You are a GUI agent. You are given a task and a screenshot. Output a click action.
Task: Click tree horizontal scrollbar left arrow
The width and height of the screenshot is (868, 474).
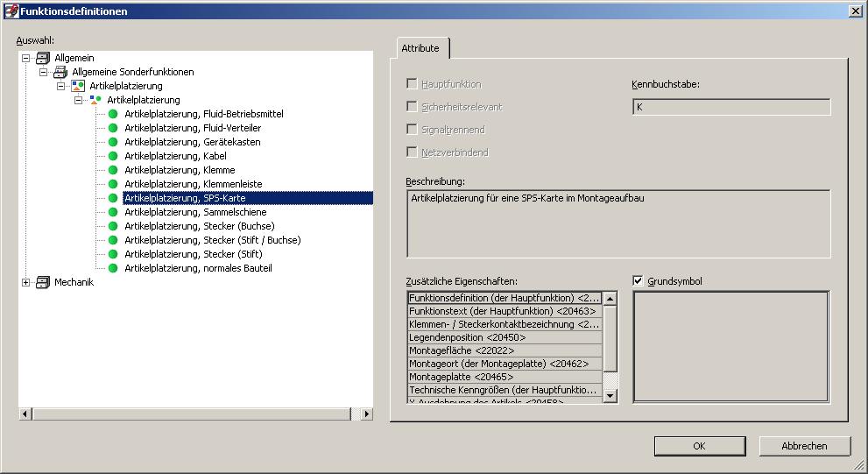pos(25,414)
